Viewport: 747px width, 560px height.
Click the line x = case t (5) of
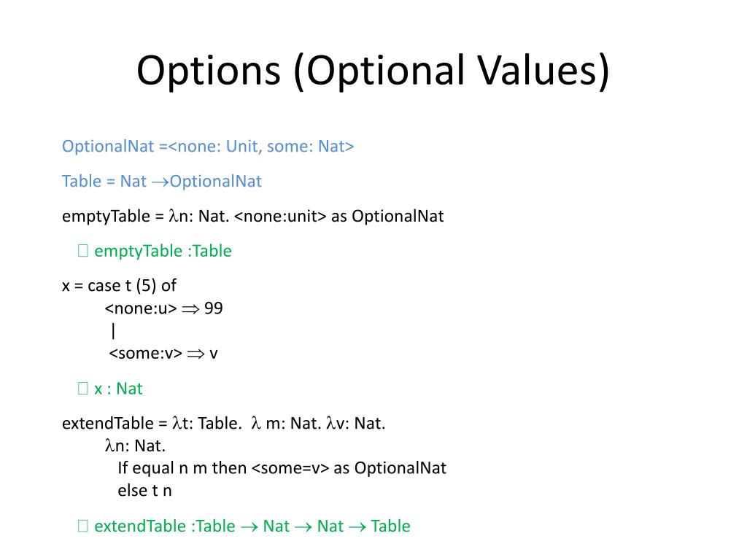(119, 286)
